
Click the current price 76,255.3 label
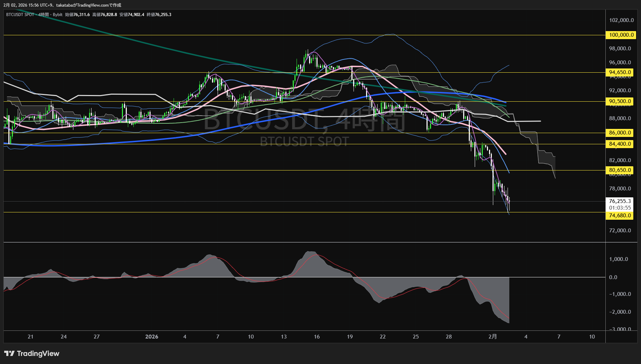[x=619, y=201]
